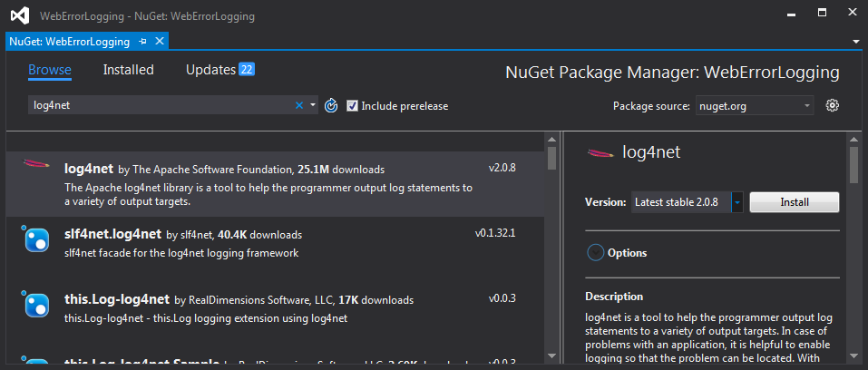Click the this.Log-log4net package icon

click(37, 305)
